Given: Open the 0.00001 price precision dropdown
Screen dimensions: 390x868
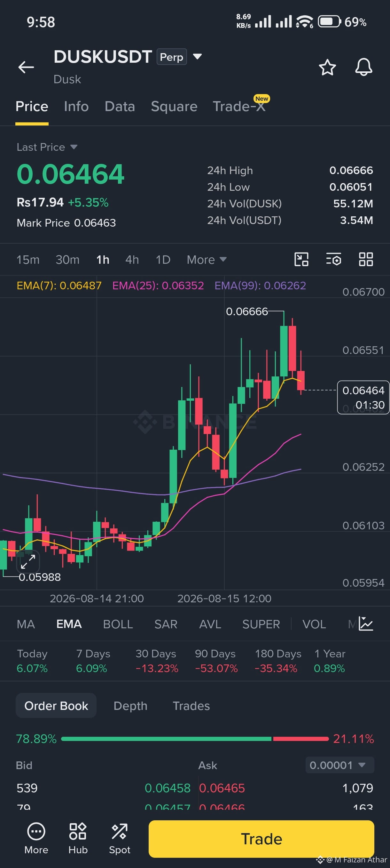Looking at the screenshot, I should point(339,765).
